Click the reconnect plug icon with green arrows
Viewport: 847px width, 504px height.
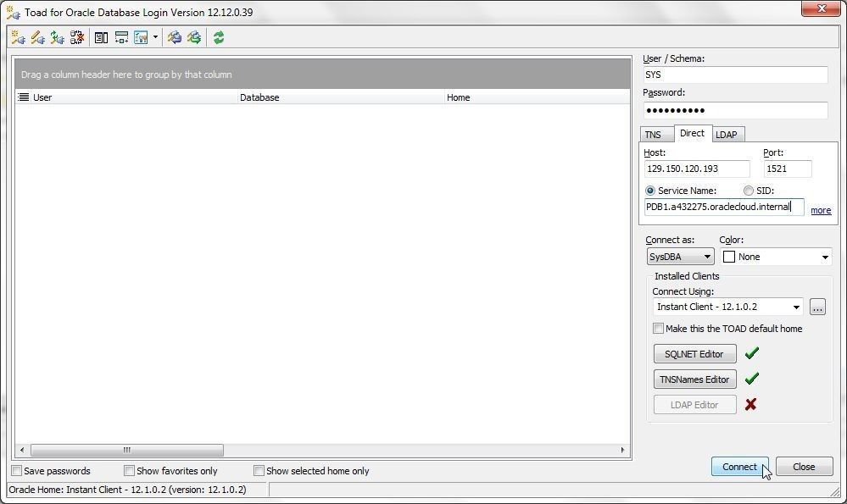click(57, 37)
